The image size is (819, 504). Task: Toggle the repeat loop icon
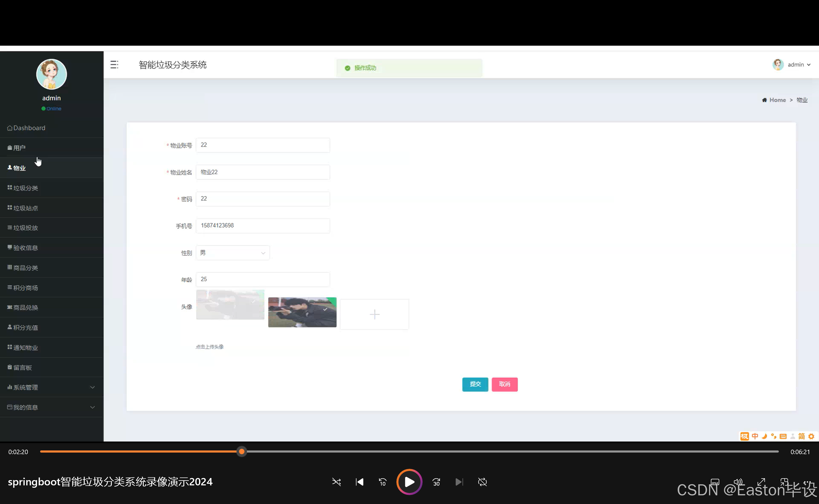pos(482,482)
